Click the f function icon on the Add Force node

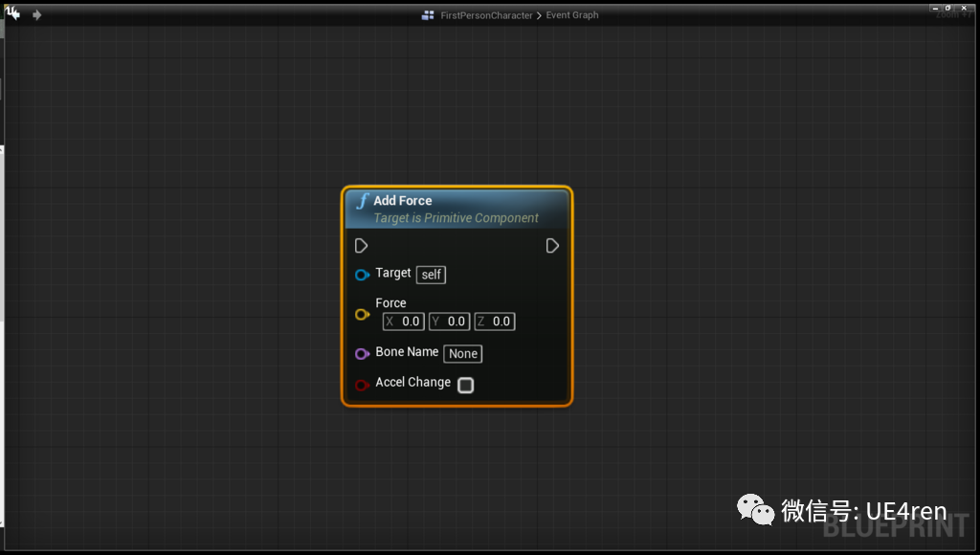(363, 201)
